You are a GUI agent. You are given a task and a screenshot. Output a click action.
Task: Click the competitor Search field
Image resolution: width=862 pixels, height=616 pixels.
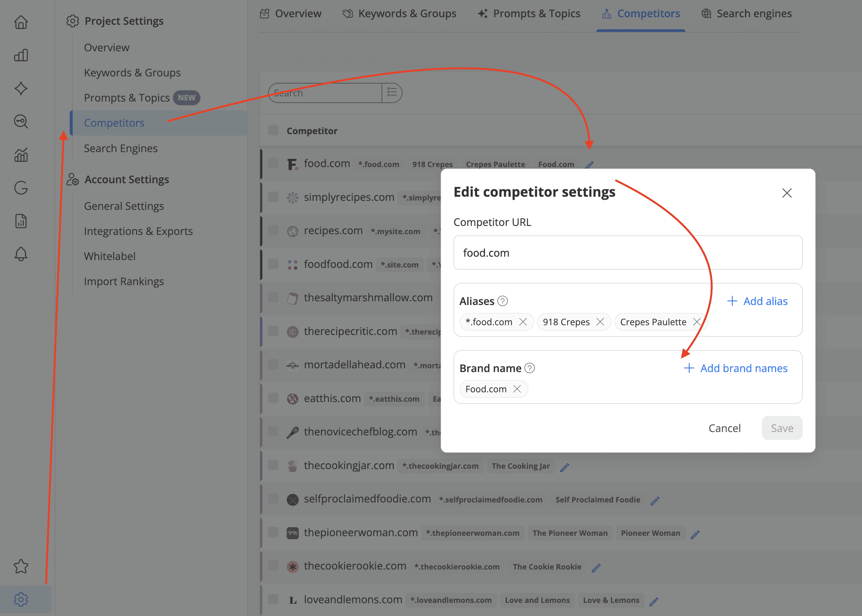click(x=325, y=93)
